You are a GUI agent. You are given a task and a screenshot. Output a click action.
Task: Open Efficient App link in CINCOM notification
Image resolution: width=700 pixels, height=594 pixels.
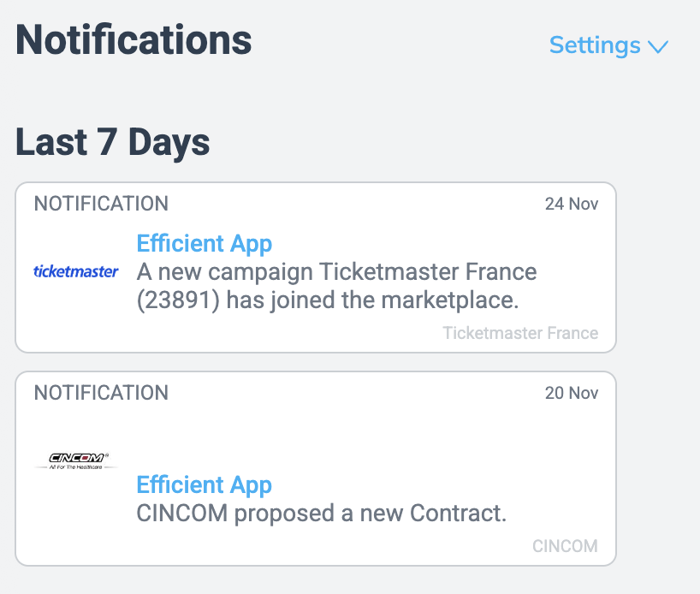point(205,485)
